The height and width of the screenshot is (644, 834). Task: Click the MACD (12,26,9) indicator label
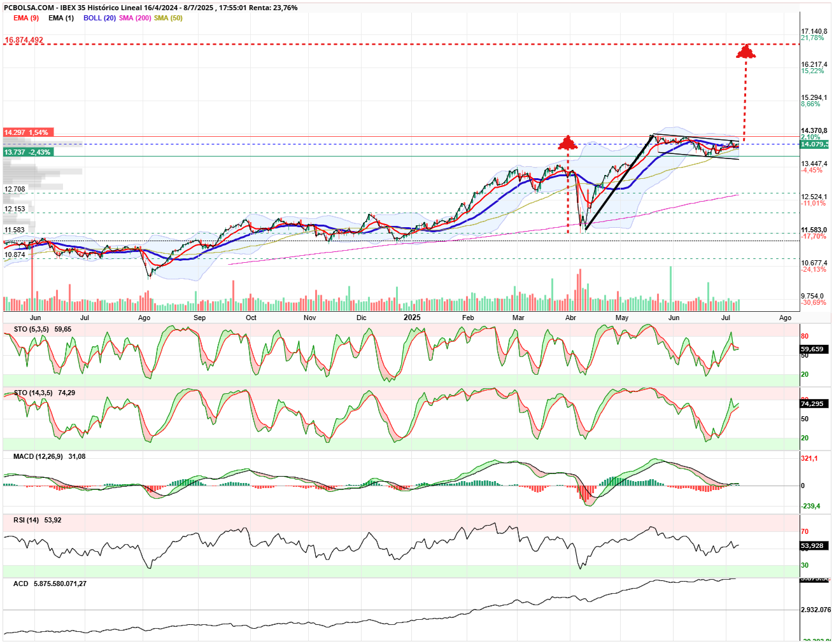38,456
